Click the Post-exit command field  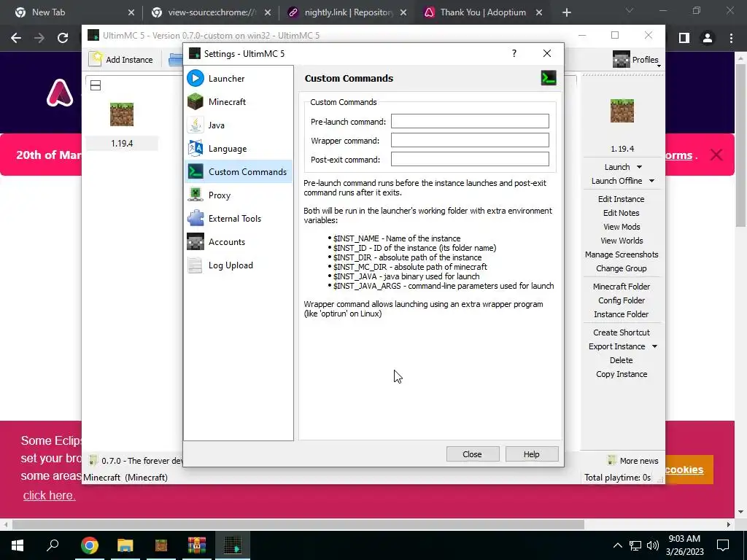tap(470, 159)
